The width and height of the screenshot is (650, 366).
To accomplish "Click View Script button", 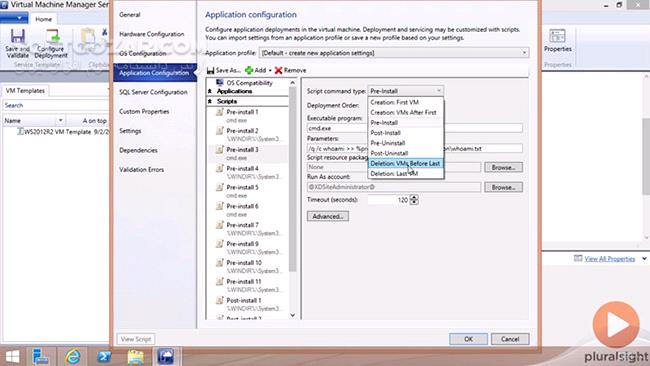I will coord(136,339).
